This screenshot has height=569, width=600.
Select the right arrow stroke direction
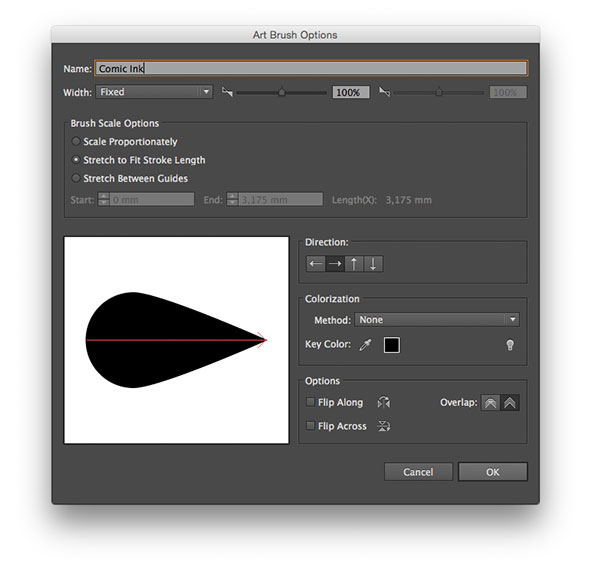(x=335, y=264)
